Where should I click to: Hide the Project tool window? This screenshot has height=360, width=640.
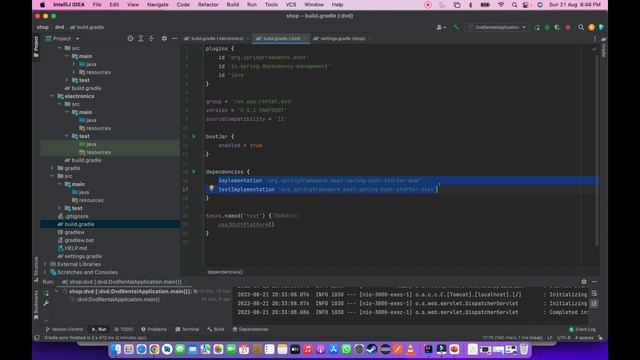click(175, 38)
